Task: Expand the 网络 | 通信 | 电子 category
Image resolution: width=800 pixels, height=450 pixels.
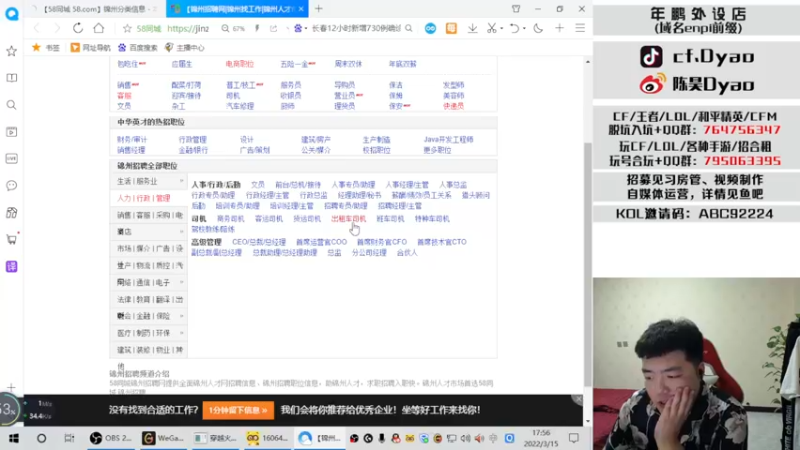Action: pos(148,282)
